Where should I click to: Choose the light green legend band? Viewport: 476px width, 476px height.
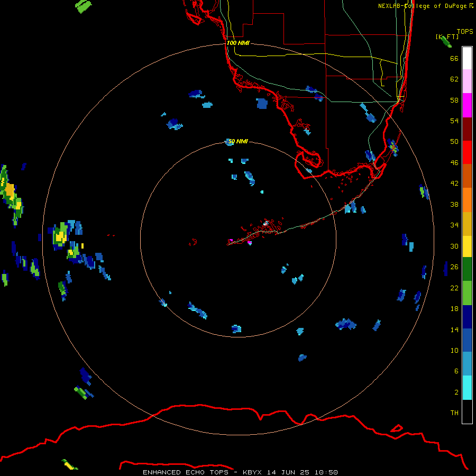click(467, 292)
